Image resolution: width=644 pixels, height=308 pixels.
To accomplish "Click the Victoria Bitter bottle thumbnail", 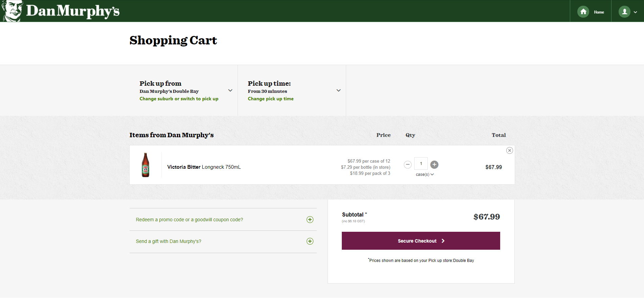I will [146, 165].
